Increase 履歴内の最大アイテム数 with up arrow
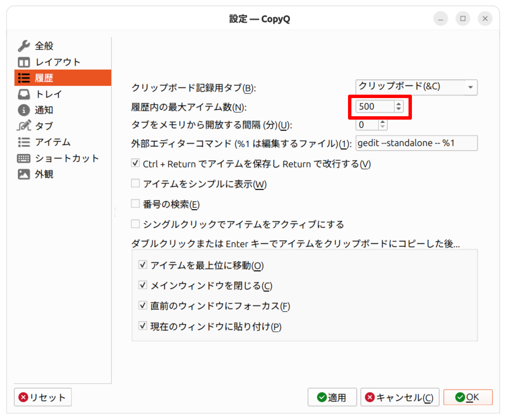Viewport: 506px width, 420px height. click(x=399, y=104)
